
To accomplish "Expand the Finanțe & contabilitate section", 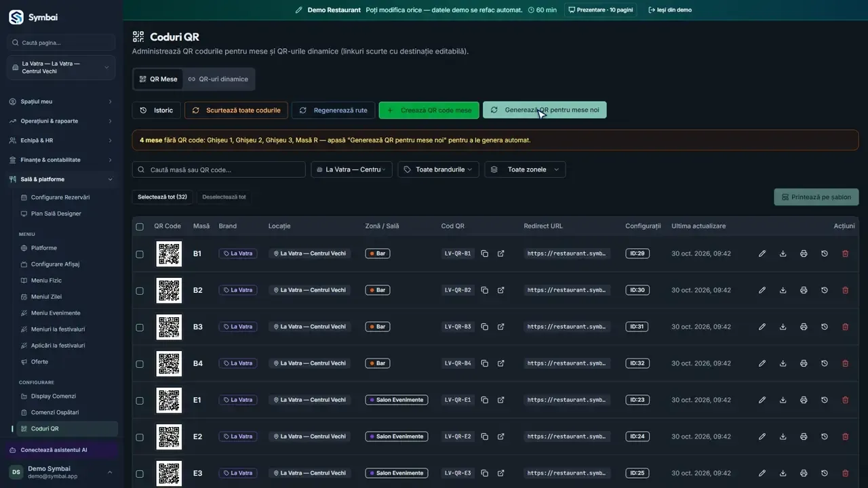I will pos(61,160).
